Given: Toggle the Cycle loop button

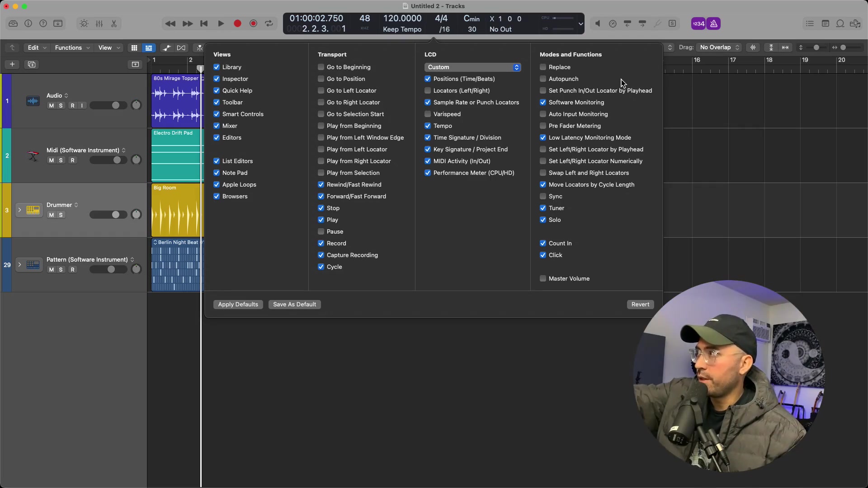Looking at the screenshot, I should (x=269, y=23).
